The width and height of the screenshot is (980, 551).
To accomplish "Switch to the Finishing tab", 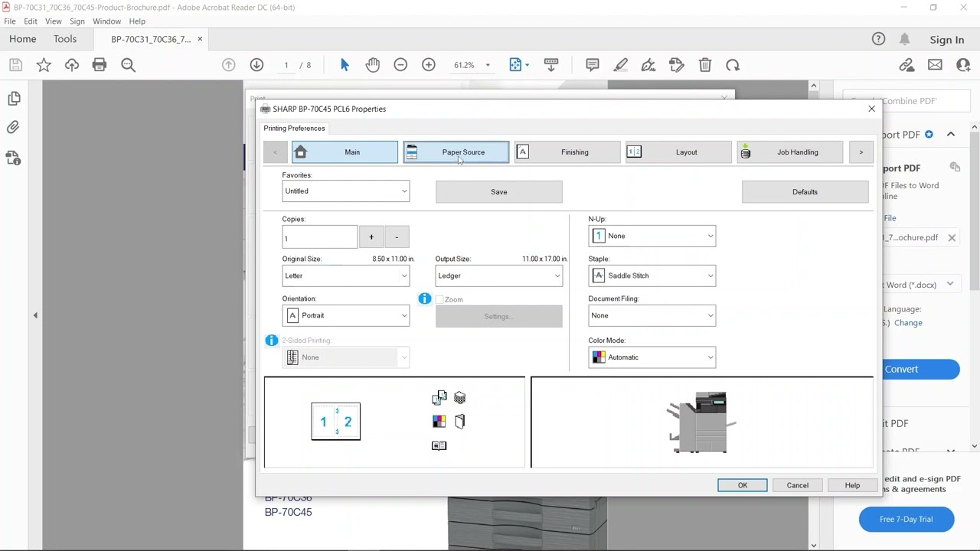I will [567, 152].
